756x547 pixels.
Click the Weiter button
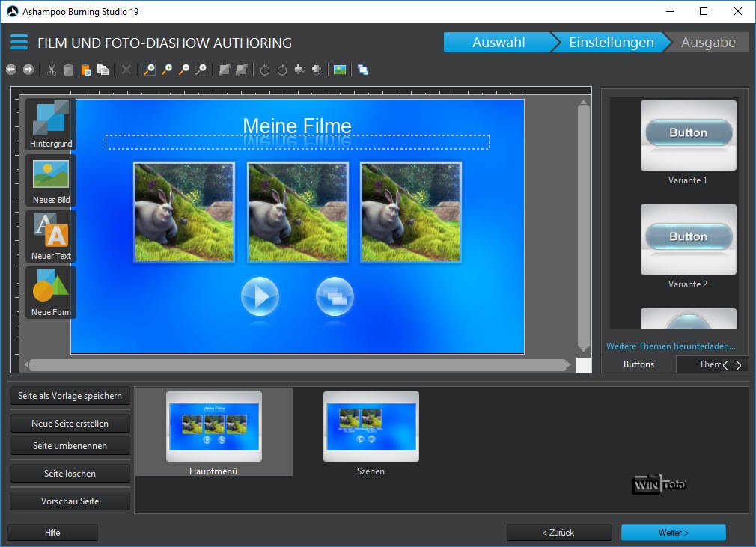pos(673,532)
